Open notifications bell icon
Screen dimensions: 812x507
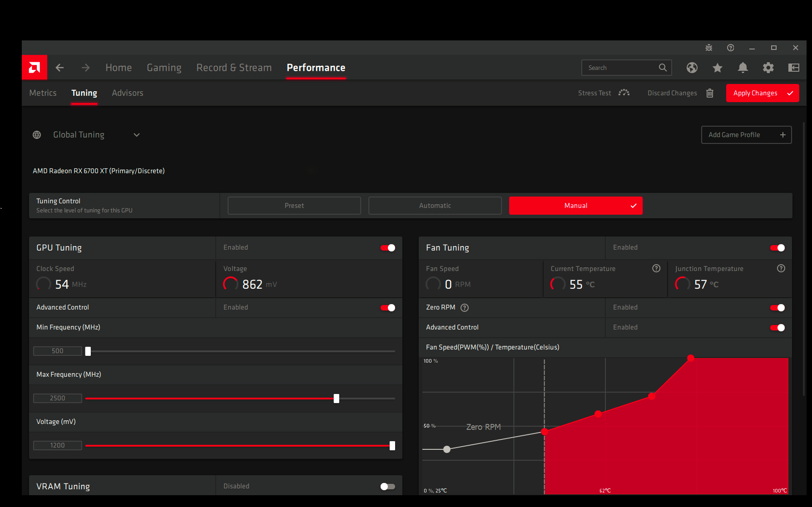pos(743,68)
